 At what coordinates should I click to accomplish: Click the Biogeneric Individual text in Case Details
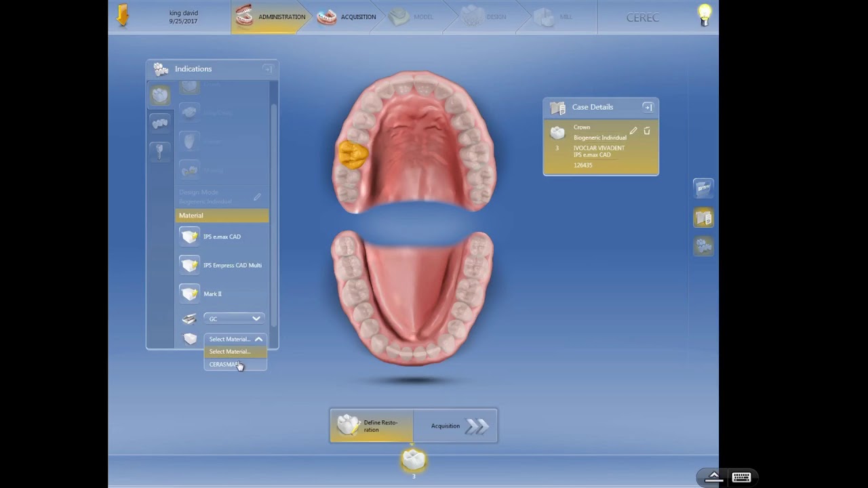(600, 138)
